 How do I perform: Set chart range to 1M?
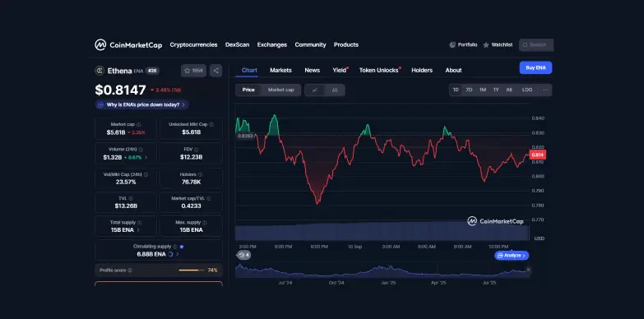[x=483, y=90]
